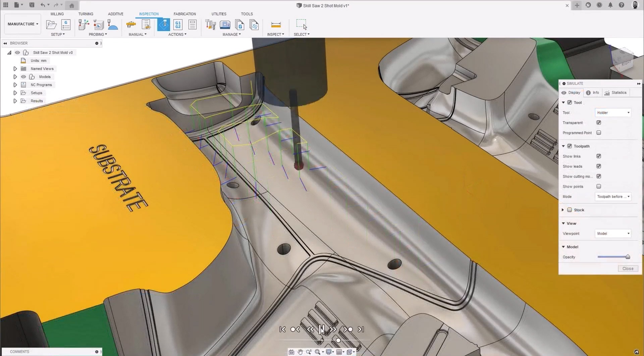The height and width of the screenshot is (356, 644).
Task: Click the Close button in Simulate panel
Action: tap(628, 269)
